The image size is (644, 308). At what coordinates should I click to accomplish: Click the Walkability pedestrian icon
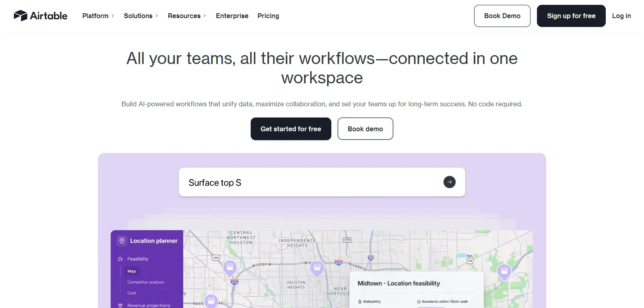point(360,302)
